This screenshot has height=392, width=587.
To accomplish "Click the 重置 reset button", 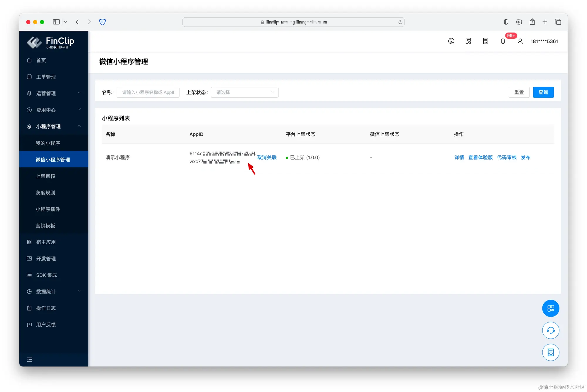I will (519, 92).
